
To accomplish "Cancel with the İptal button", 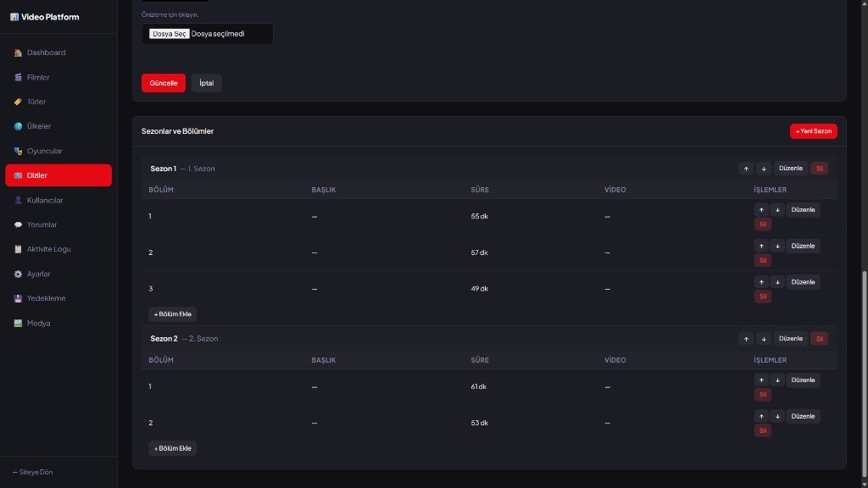I will (x=207, y=83).
